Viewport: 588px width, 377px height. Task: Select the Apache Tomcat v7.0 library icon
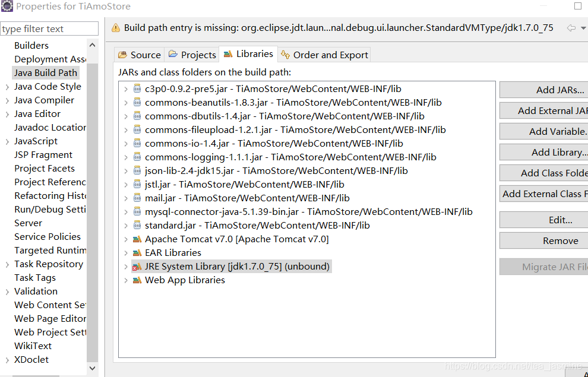point(138,239)
